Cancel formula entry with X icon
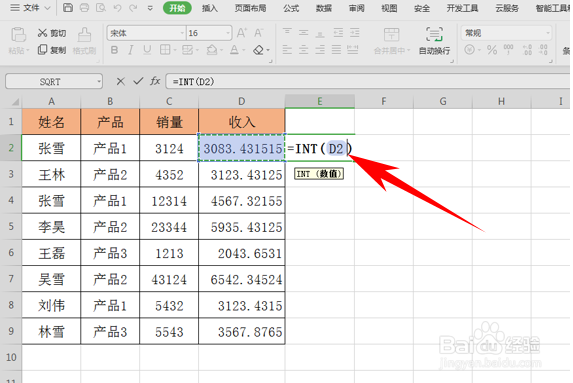The image size is (573, 383). pyautogui.click(x=121, y=81)
